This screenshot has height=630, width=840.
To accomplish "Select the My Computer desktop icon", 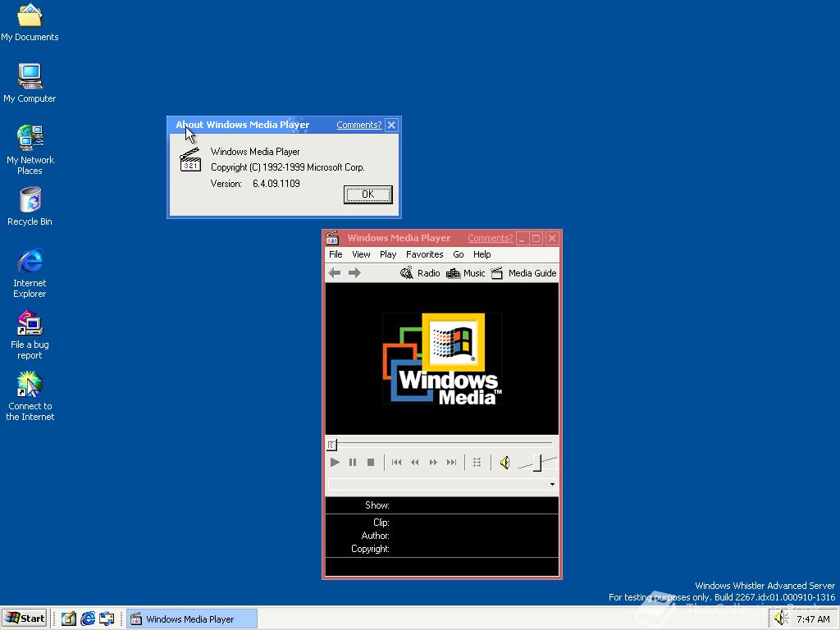I will pyautogui.click(x=30, y=84).
